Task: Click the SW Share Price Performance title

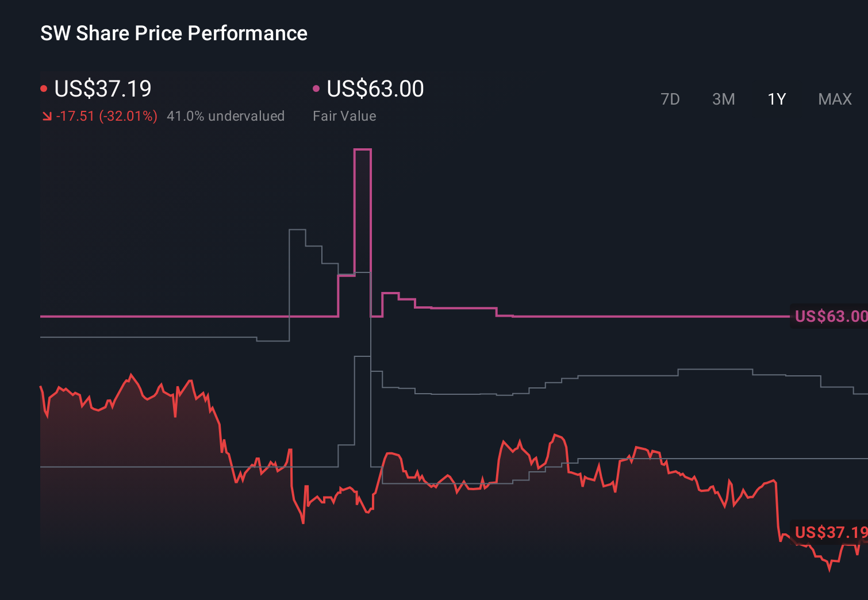Action: coord(174,33)
